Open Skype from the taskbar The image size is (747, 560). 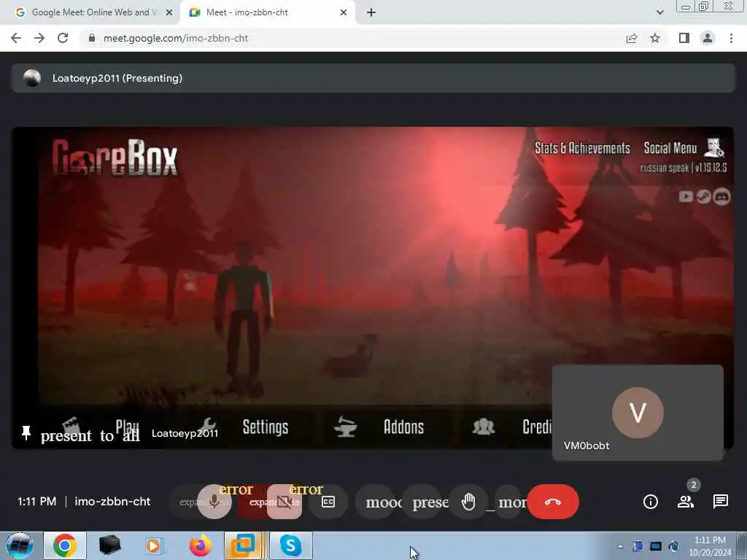pos(290,545)
